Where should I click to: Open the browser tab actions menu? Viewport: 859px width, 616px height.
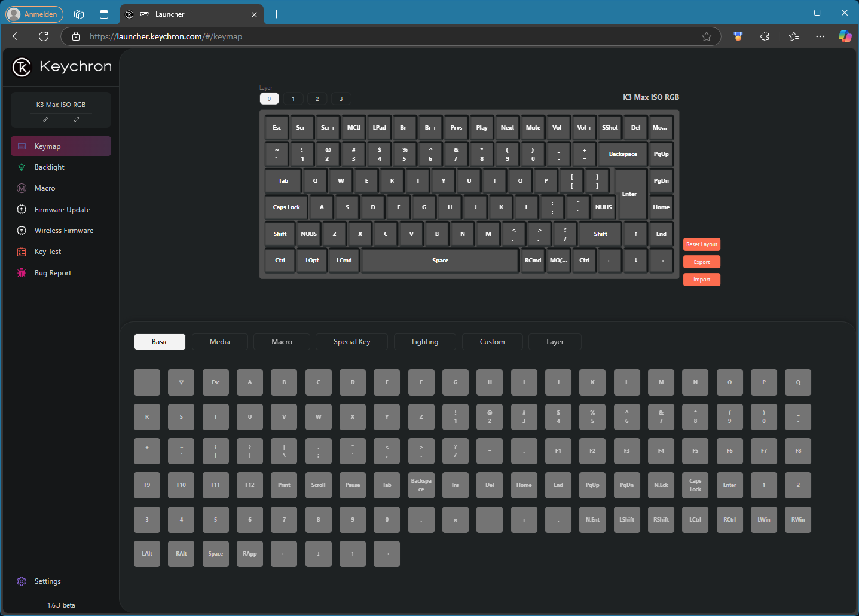tap(104, 14)
